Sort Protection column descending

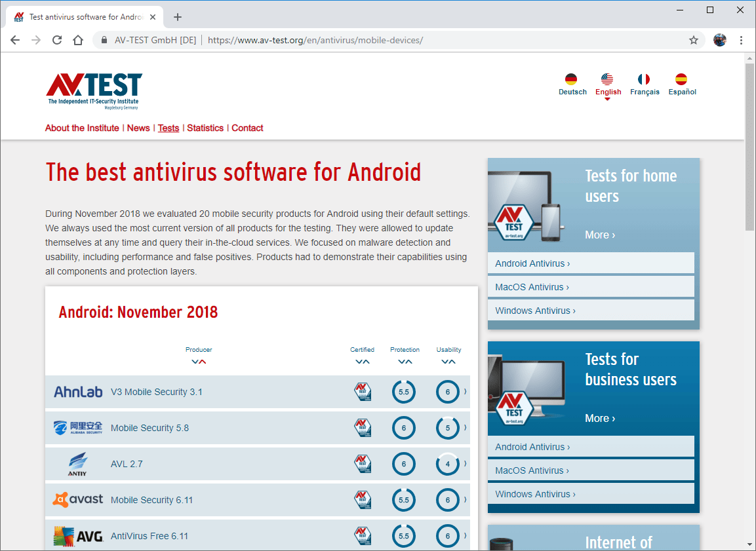[402, 362]
